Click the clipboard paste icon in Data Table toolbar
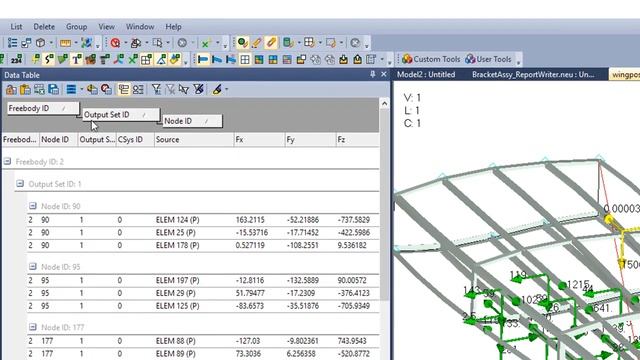The height and width of the screenshot is (360, 640). point(25,89)
